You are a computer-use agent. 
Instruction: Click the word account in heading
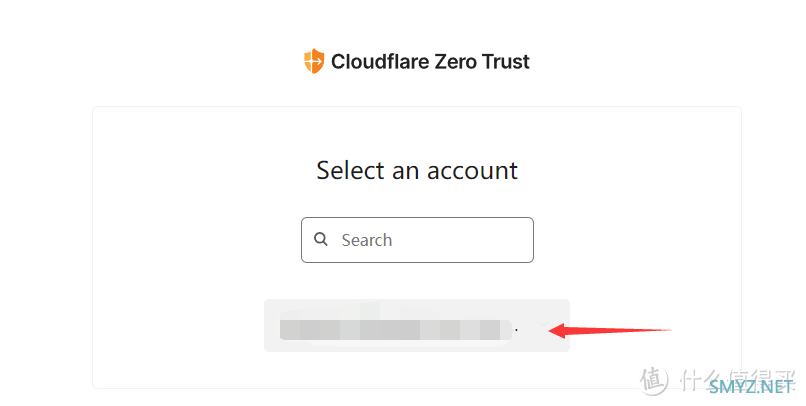(x=472, y=171)
